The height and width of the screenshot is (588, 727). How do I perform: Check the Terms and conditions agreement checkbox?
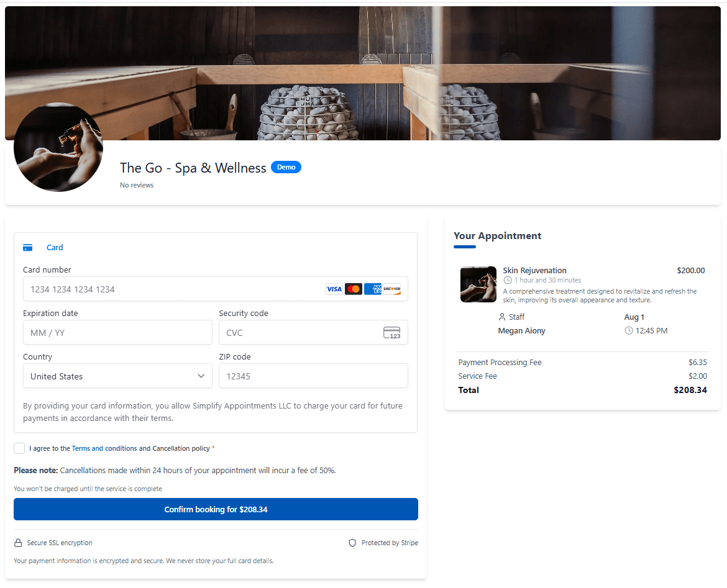click(19, 448)
